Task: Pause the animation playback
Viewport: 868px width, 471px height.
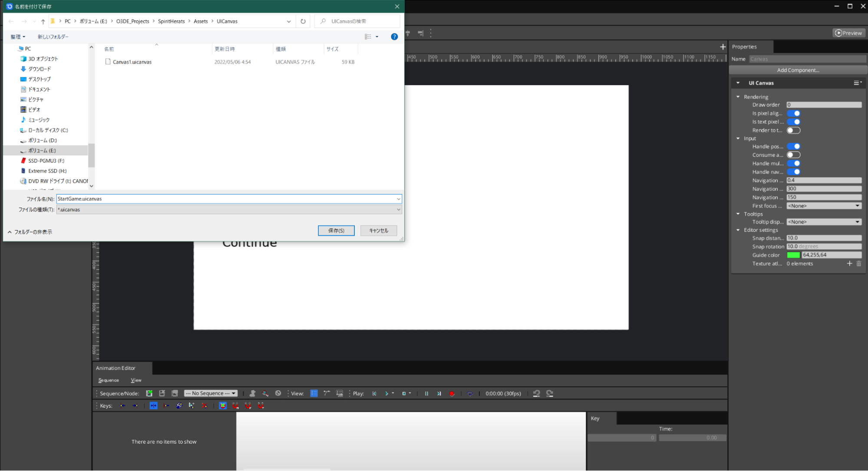Action: point(426,393)
